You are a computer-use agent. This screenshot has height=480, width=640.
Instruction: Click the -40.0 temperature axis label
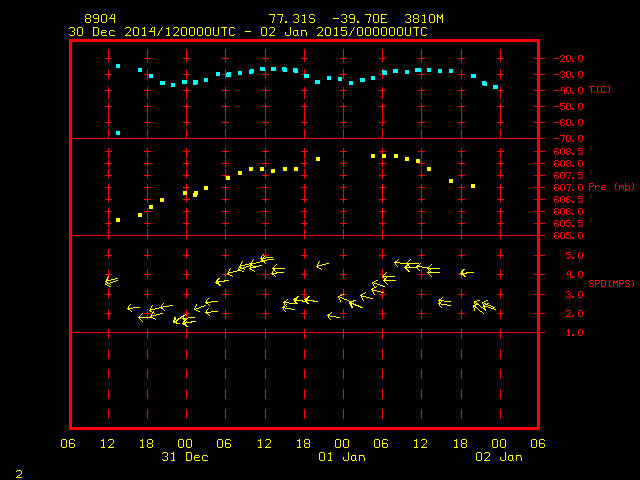coord(569,91)
